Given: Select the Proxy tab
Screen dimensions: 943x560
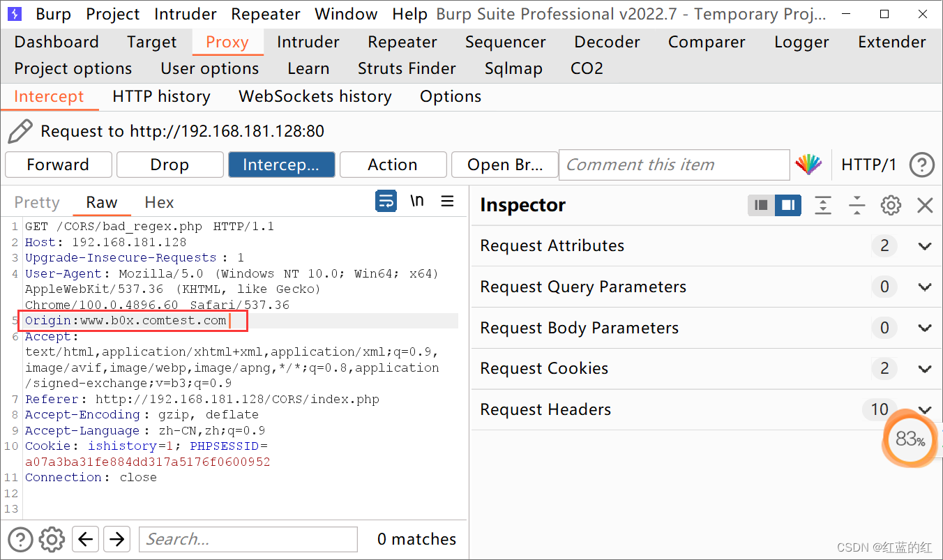Looking at the screenshot, I should click(x=227, y=42).
